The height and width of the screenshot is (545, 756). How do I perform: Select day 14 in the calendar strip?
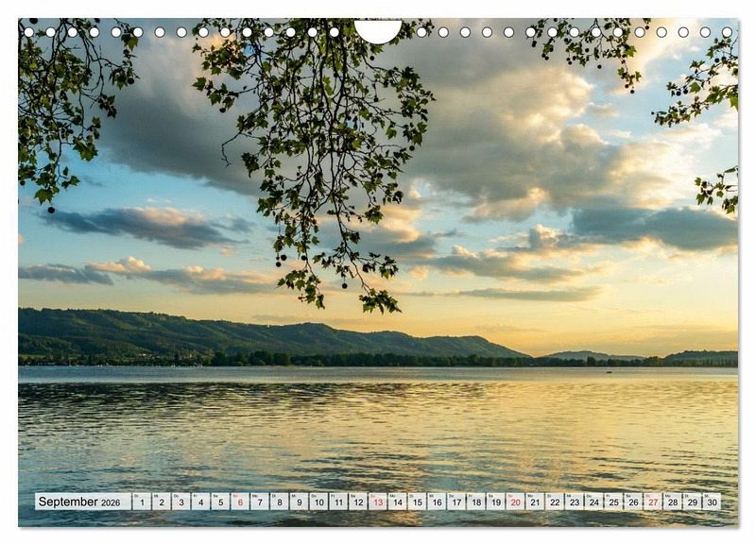pos(398,502)
